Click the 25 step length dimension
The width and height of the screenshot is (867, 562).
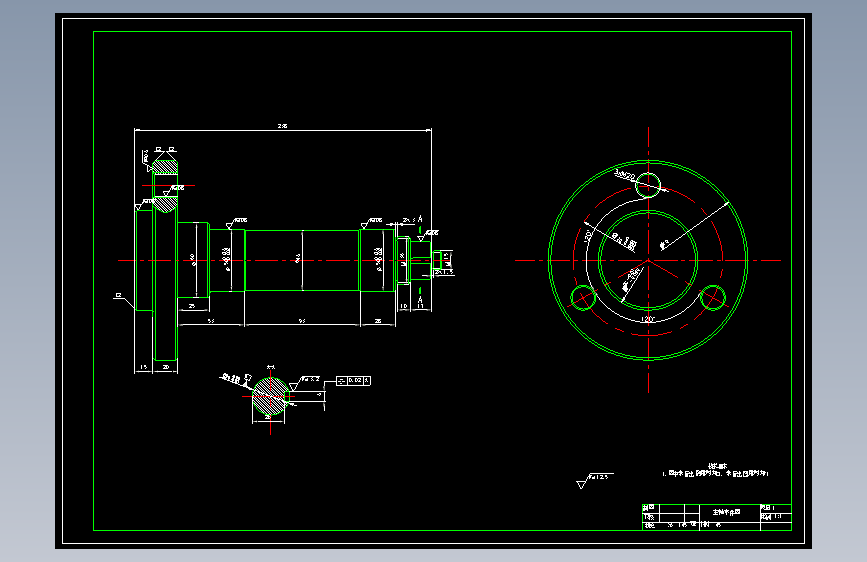192,306
